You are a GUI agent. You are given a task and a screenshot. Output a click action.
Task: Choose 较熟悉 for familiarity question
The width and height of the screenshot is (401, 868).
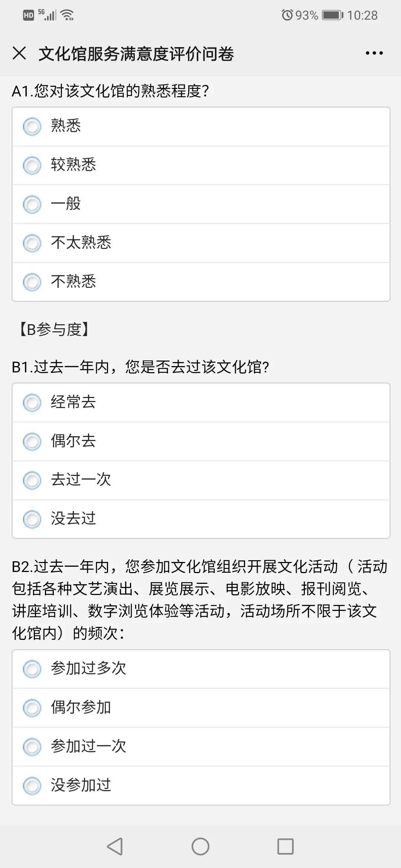click(x=32, y=165)
